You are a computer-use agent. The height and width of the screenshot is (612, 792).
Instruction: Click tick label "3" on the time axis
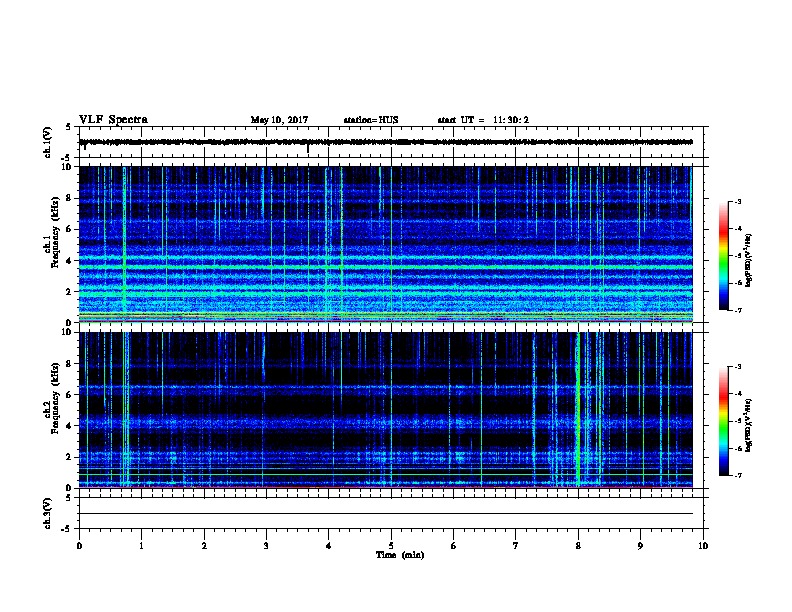(x=266, y=546)
